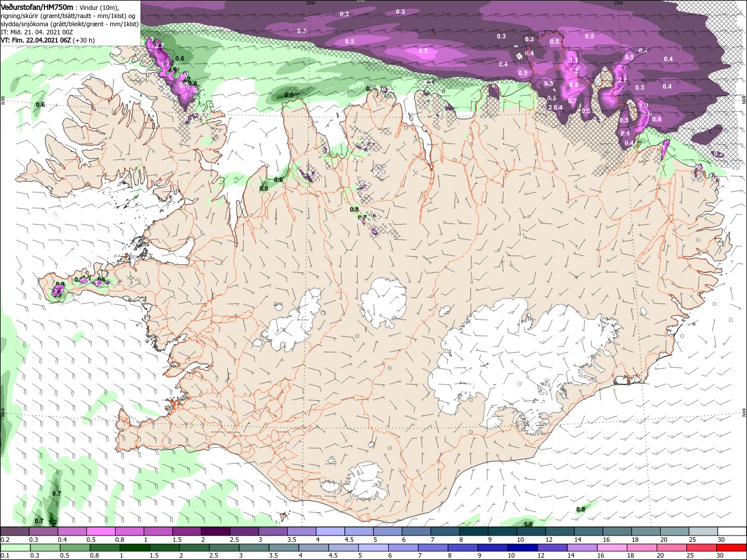
Task: Click the 0.6 value west of the Westfjords
Action: [x=40, y=104]
